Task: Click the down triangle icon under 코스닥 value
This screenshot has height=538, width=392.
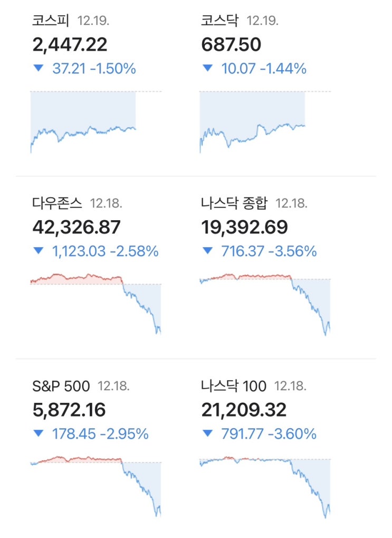Action: (207, 69)
